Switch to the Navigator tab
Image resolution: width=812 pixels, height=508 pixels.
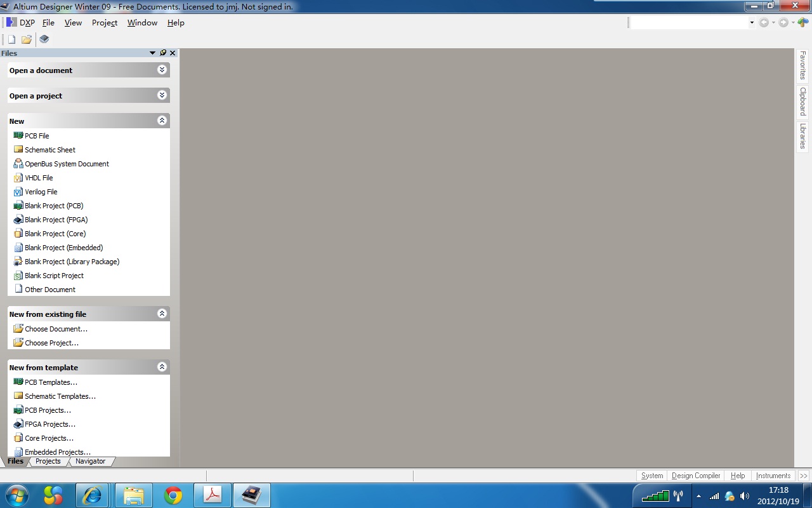(x=91, y=461)
